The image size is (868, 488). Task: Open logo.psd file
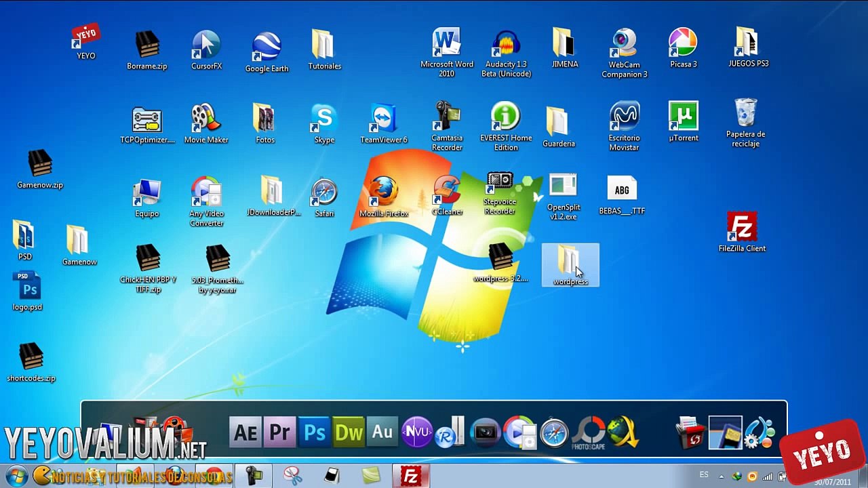[28, 291]
